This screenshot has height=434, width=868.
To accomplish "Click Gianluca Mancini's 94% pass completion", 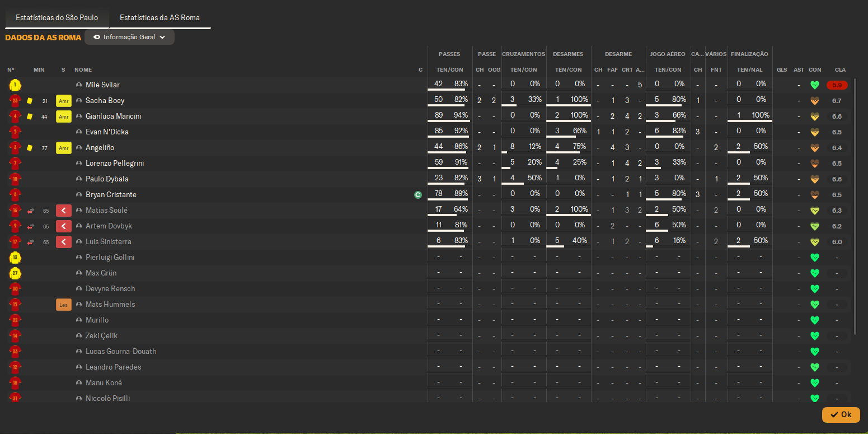I will tap(461, 115).
